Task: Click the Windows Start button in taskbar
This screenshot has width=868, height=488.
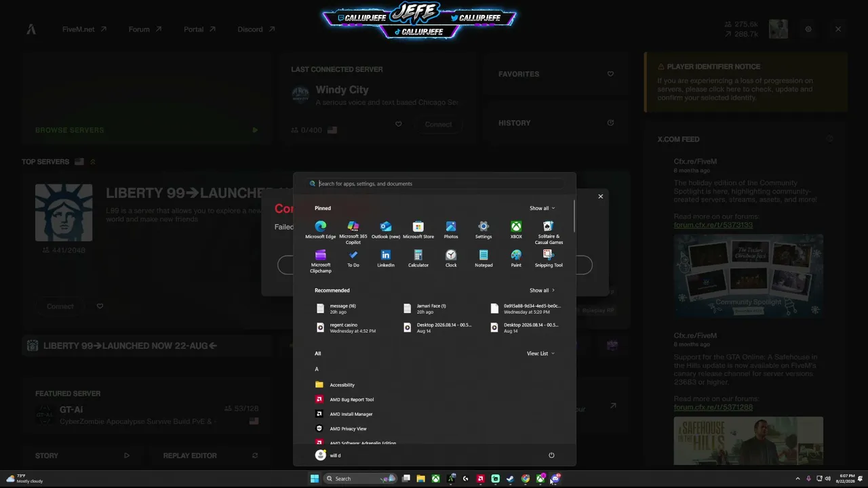Action: (x=315, y=479)
